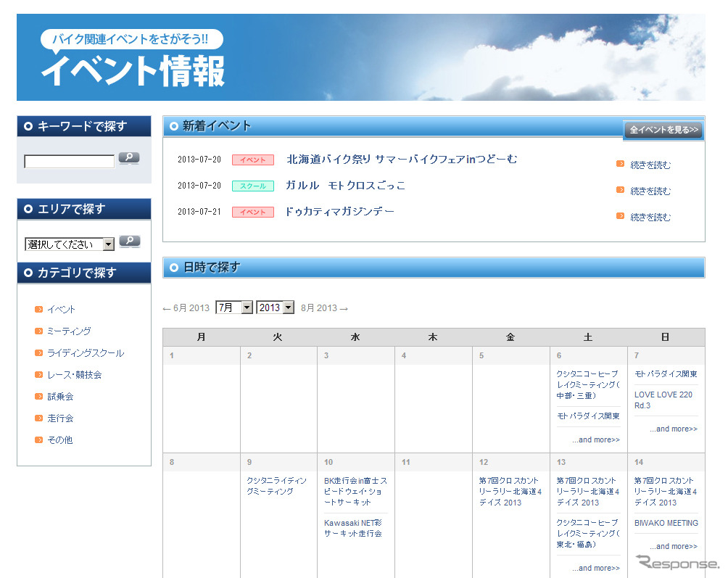Click the pink イベント tag for ドゥカティマガジンデー
728x578 pixels.
252,212
